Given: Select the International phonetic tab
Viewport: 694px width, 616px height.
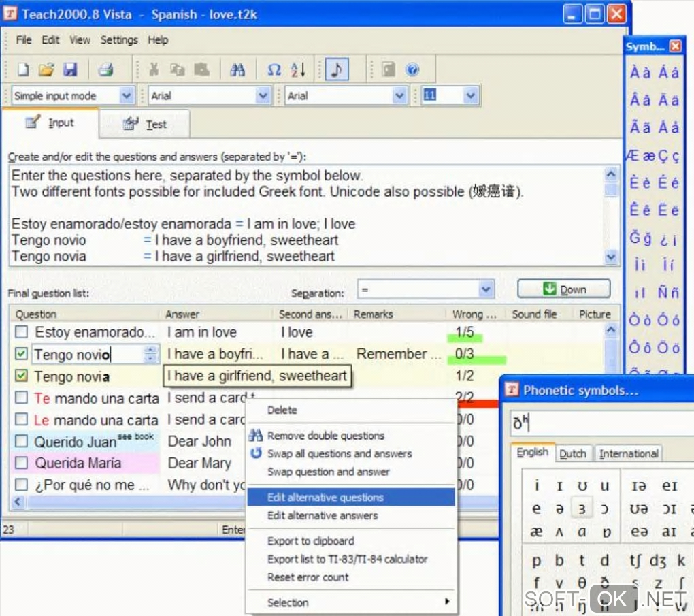Looking at the screenshot, I should click(629, 453).
